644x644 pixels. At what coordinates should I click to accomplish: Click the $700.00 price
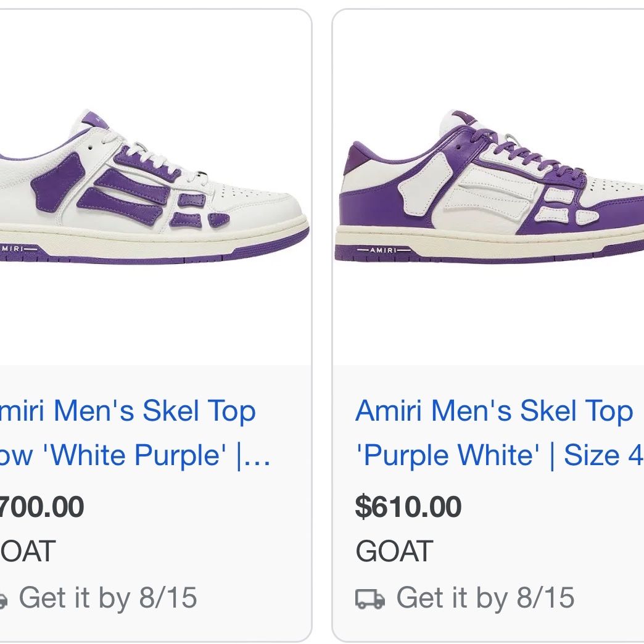[x=41, y=506]
